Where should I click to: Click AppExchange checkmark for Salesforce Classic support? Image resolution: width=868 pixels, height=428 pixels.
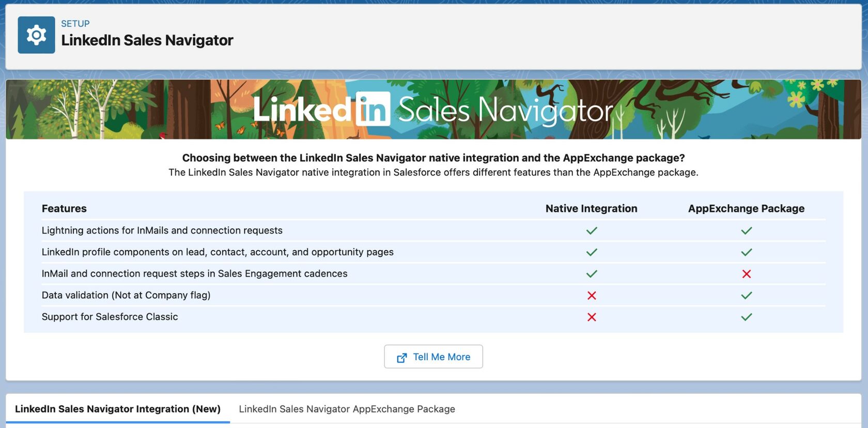[x=746, y=317]
